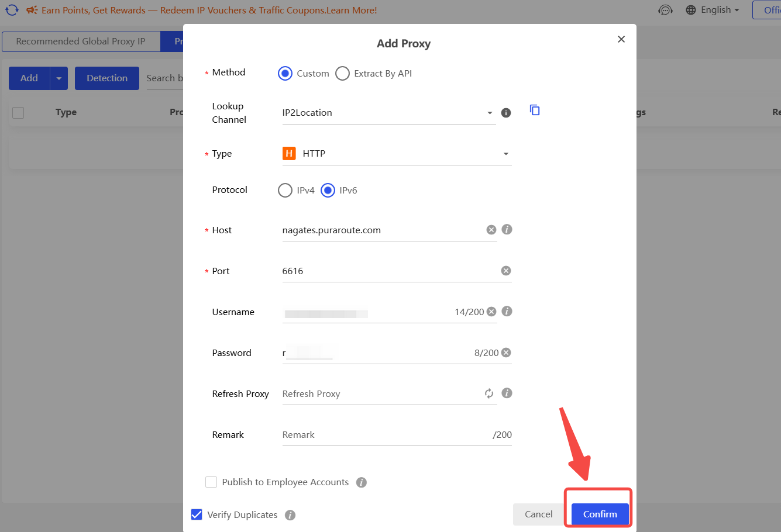781x532 pixels.
Task: Open the Type HTTP dropdown
Action: click(x=397, y=154)
